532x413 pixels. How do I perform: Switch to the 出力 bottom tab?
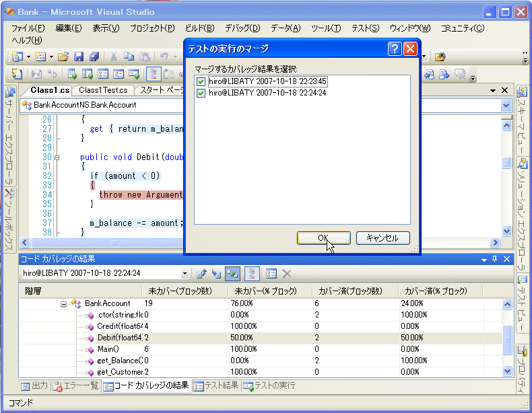pos(34,386)
